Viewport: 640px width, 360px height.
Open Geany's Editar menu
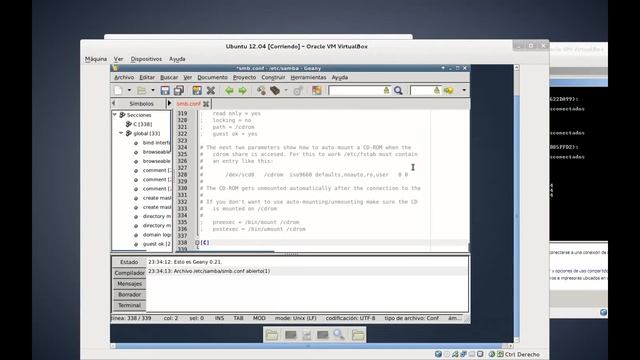pos(147,77)
